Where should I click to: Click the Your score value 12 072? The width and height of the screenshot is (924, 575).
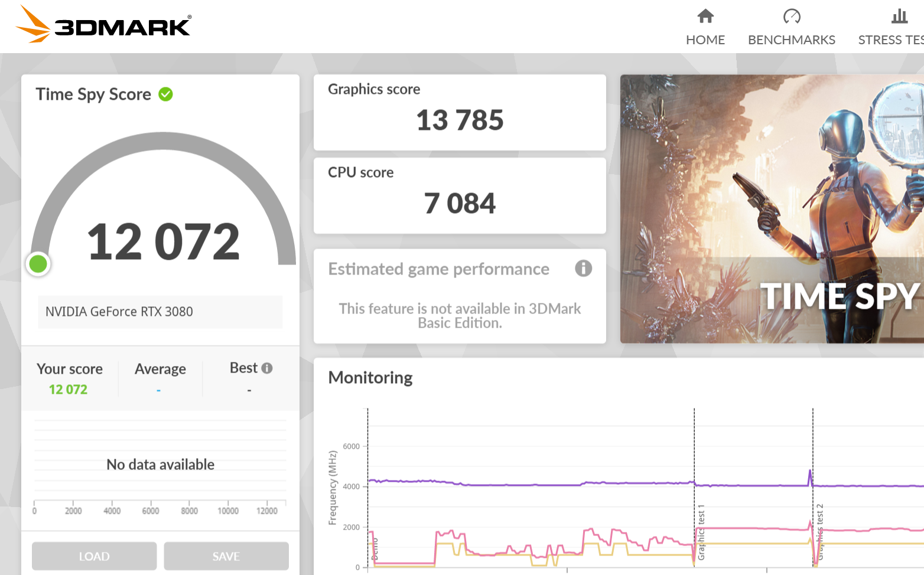(68, 390)
